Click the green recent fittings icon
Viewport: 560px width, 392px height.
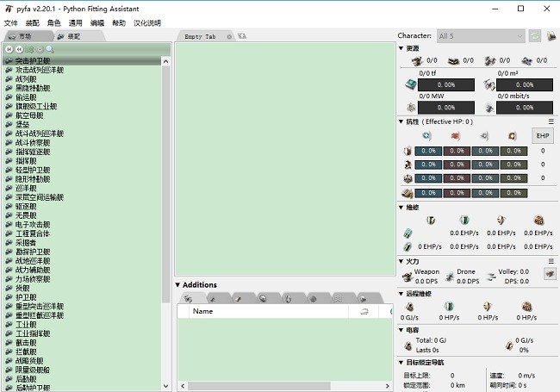[x=29, y=49]
